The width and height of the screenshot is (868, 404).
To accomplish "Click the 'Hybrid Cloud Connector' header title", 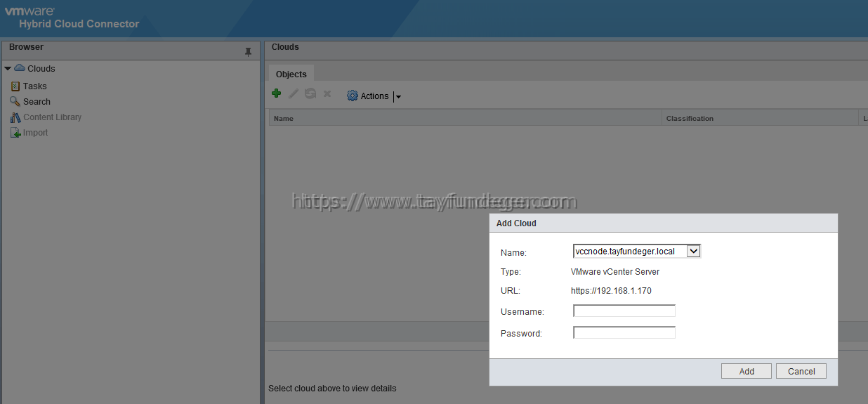I will pos(79,24).
